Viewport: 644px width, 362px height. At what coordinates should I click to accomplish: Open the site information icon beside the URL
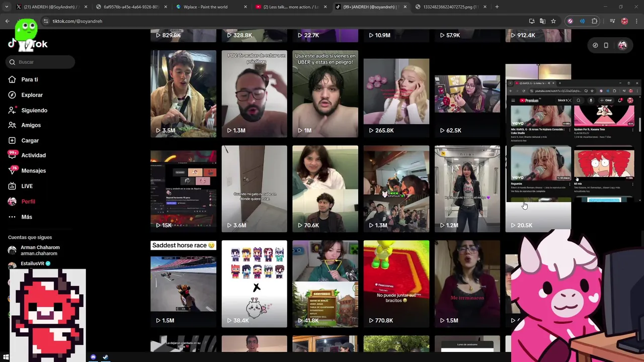[46, 21]
